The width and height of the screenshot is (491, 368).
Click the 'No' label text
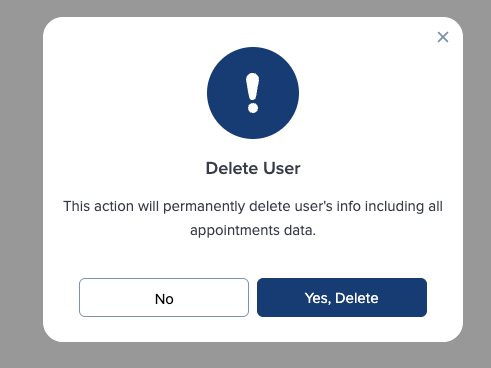tap(164, 299)
